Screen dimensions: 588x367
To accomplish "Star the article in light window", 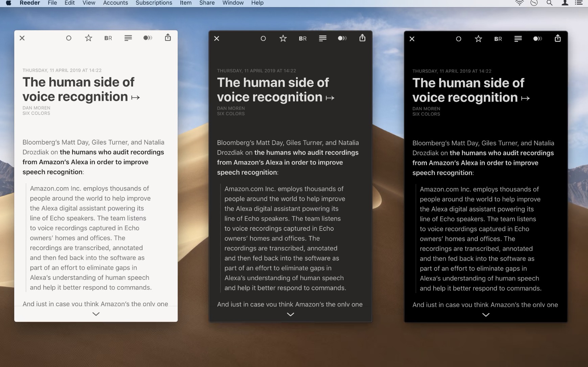I will point(89,38).
